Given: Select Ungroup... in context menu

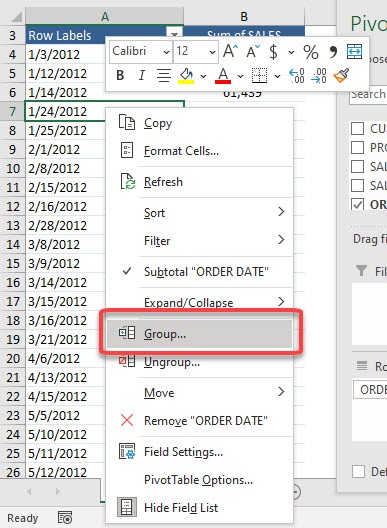Looking at the screenshot, I should tap(199, 362).
